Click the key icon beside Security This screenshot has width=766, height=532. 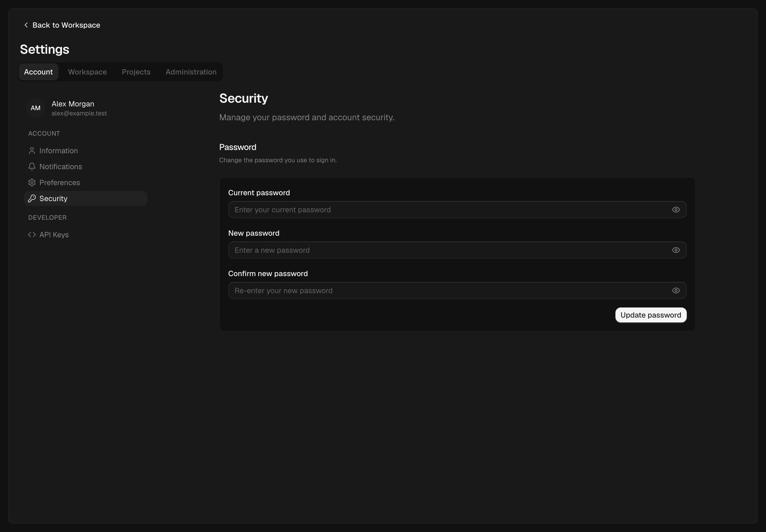point(32,199)
